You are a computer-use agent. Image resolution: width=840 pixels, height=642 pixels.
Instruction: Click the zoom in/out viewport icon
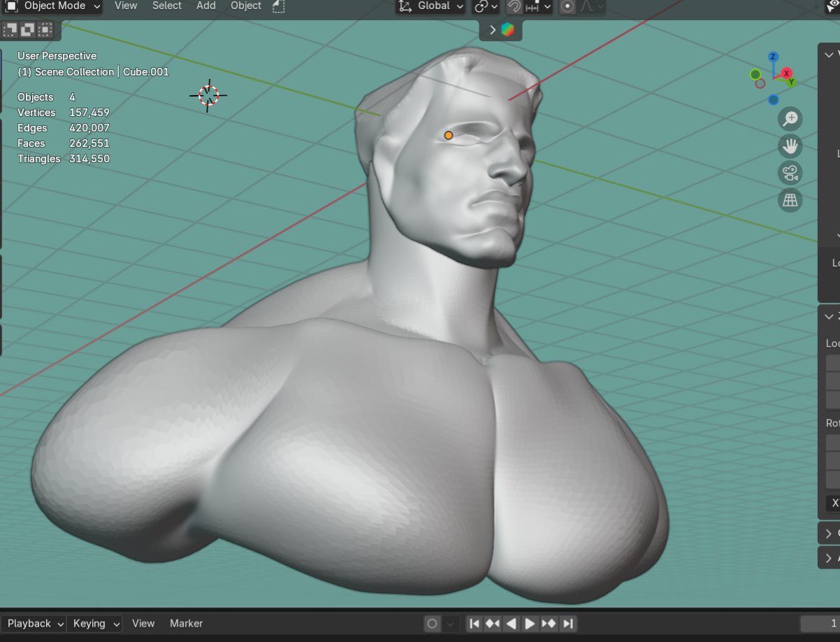point(790,119)
